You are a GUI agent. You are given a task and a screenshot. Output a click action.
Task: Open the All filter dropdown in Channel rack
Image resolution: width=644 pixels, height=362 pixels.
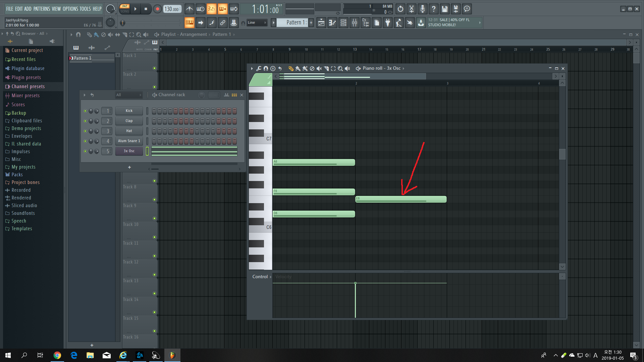pyautogui.click(x=129, y=95)
